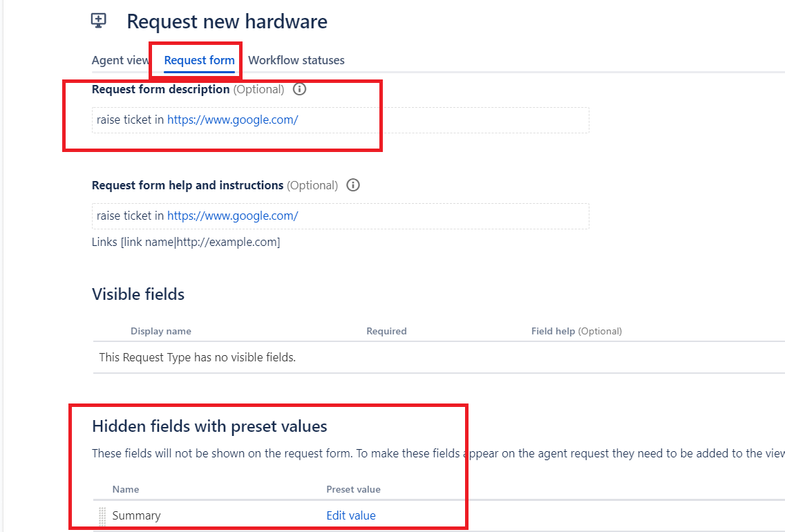Switch to the Agent view tab
The height and width of the screenshot is (532, 785).
point(119,60)
